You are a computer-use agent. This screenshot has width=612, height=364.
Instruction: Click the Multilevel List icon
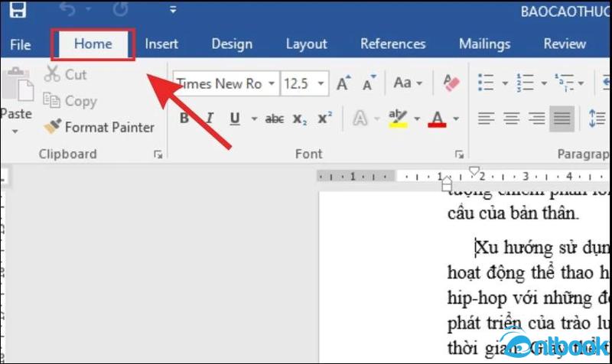564,83
